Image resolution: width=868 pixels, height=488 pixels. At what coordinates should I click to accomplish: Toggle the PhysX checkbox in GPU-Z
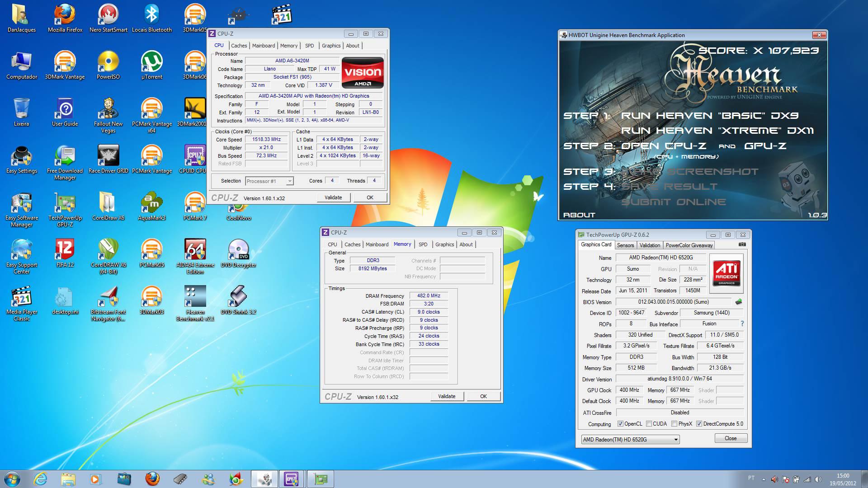point(674,424)
